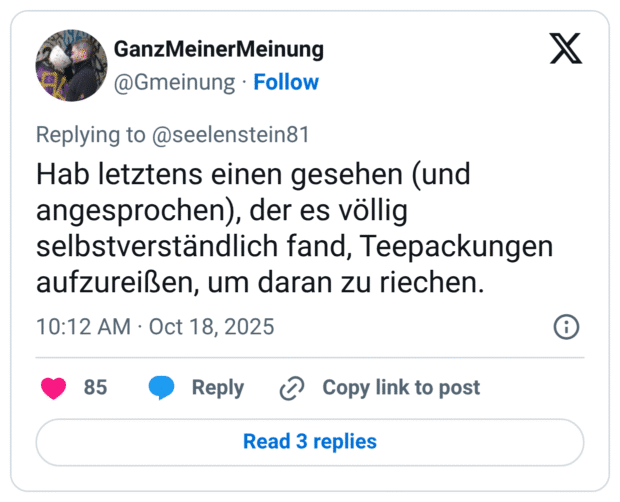
Task: Open the info circle icon
Action: pos(565,327)
